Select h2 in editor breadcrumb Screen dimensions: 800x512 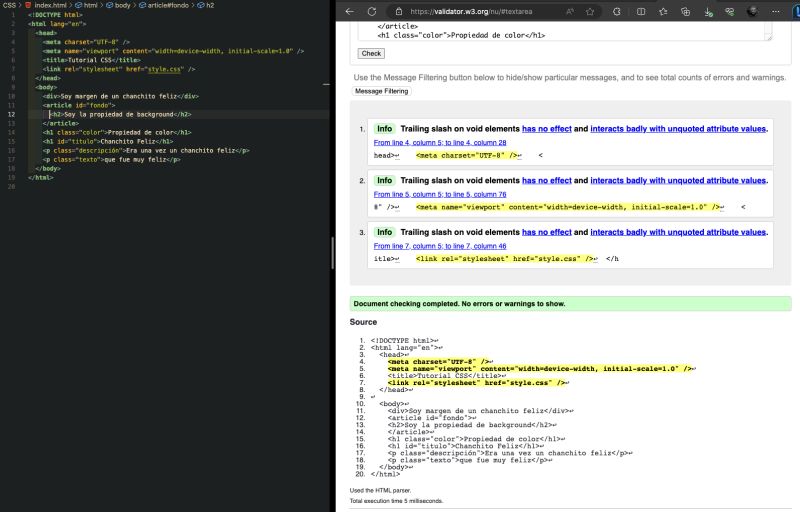point(210,5)
